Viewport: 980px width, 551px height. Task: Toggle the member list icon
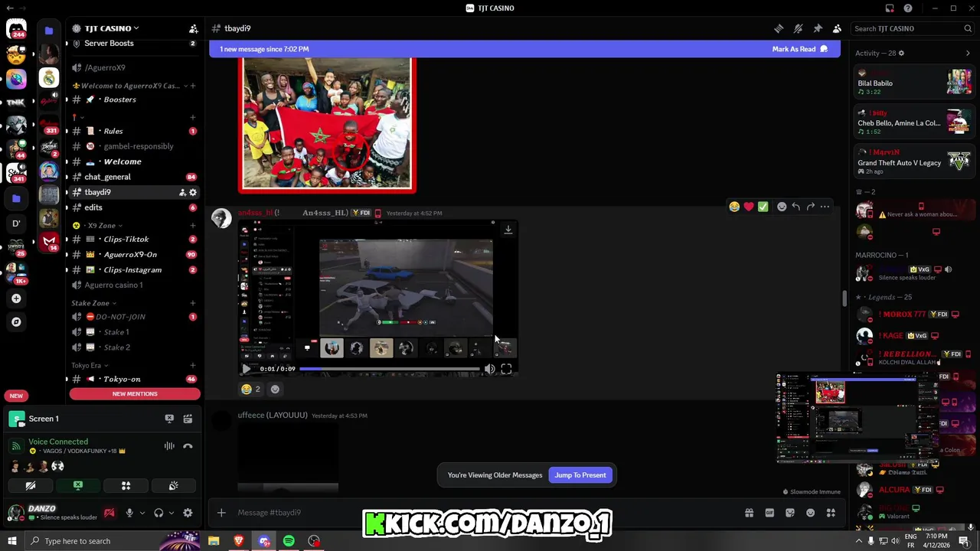click(837, 28)
